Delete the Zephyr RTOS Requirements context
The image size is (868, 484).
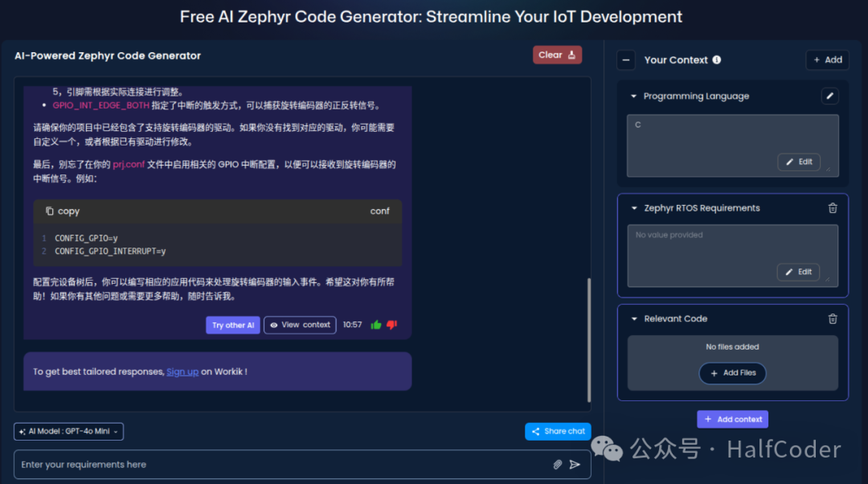[x=833, y=208]
